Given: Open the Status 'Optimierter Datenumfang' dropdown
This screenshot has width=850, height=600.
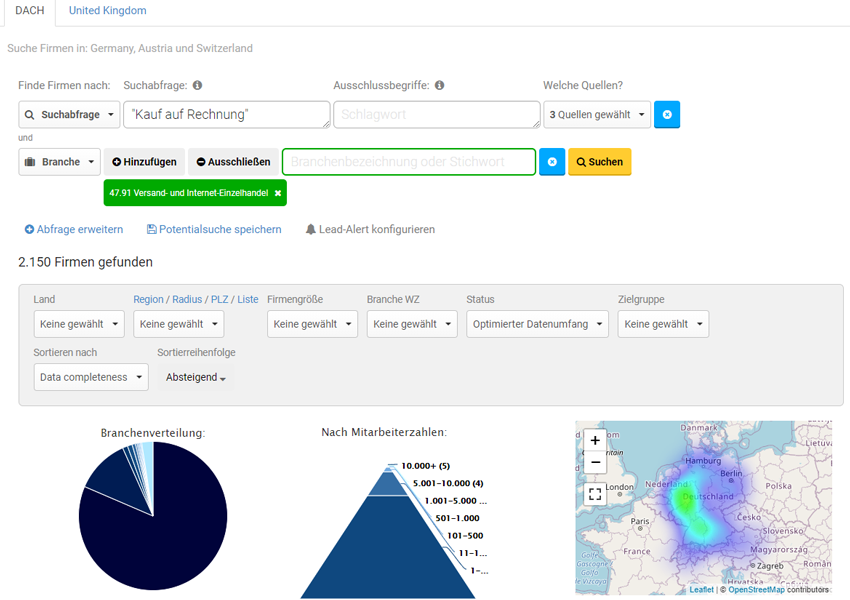Looking at the screenshot, I should (537, 324).
